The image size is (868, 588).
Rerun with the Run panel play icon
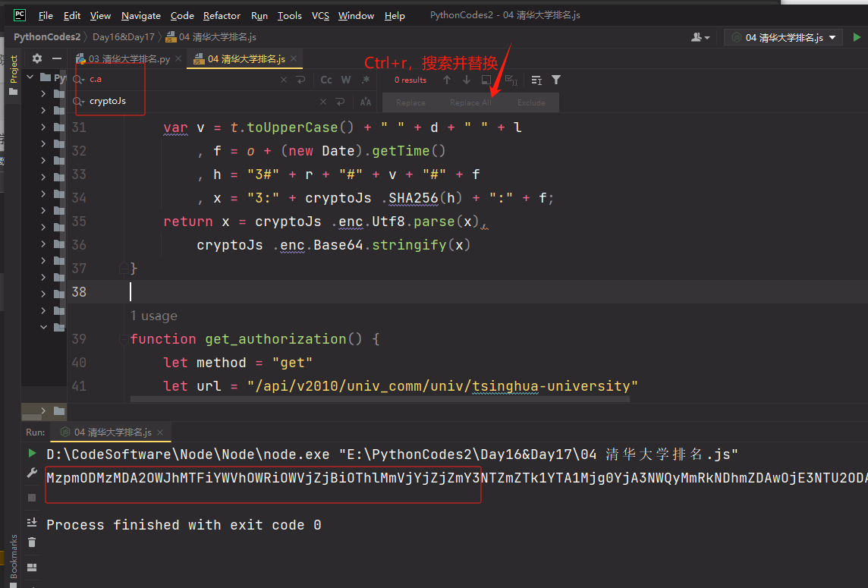click(x=32, y=454)
